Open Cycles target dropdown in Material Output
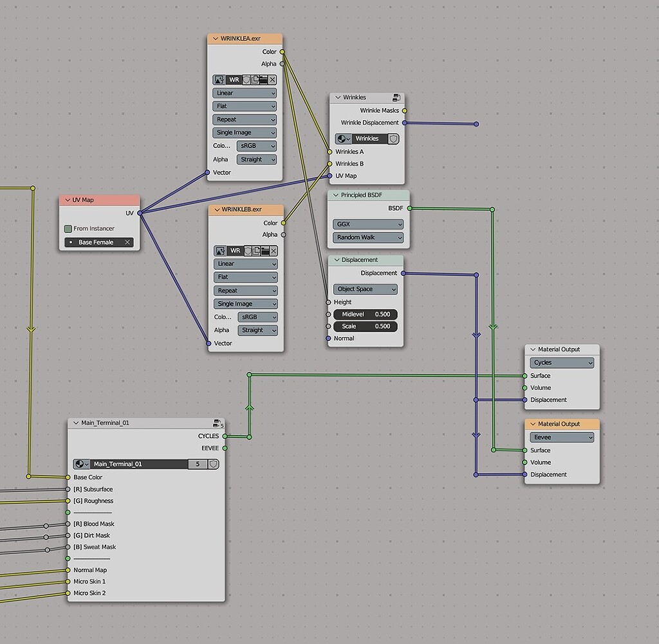Screen dimensions: 659x644 point(562,363)
